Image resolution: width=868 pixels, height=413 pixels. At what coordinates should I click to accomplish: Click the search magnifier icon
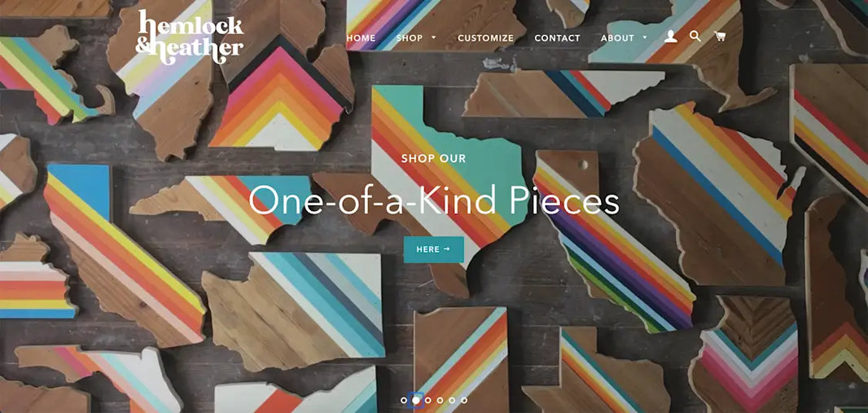tap(695, 37)
